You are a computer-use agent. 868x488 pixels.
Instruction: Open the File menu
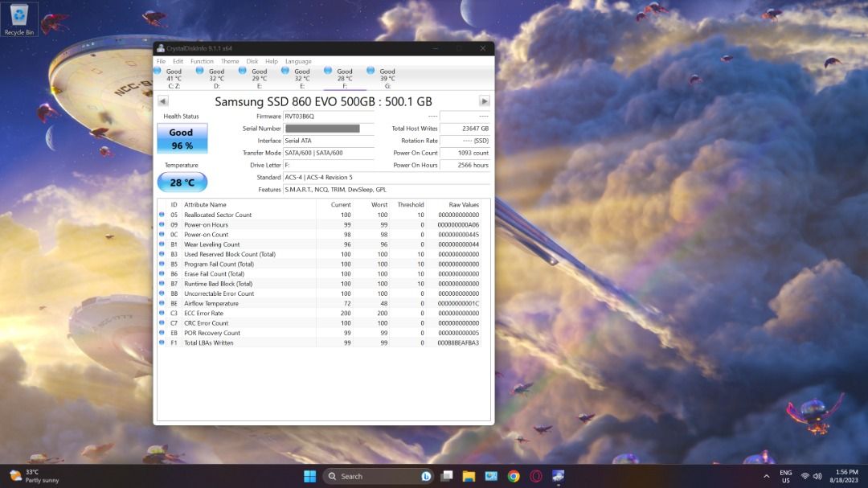pos(161,61)
